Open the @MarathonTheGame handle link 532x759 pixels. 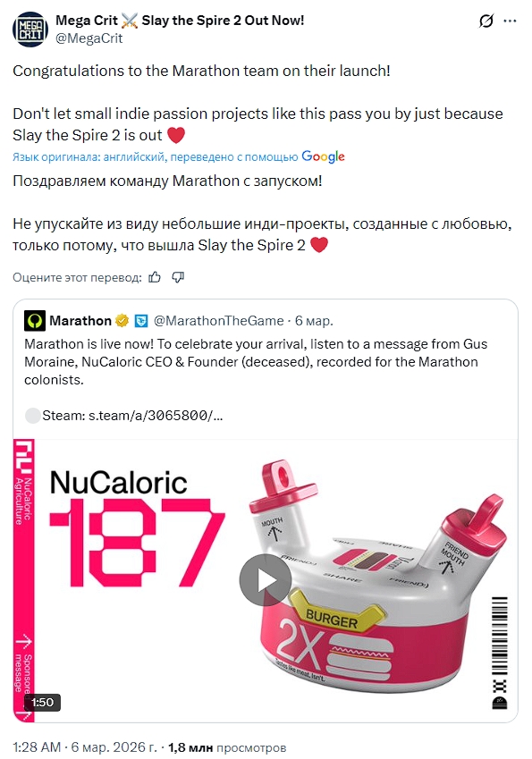click(x=218, y=320)
